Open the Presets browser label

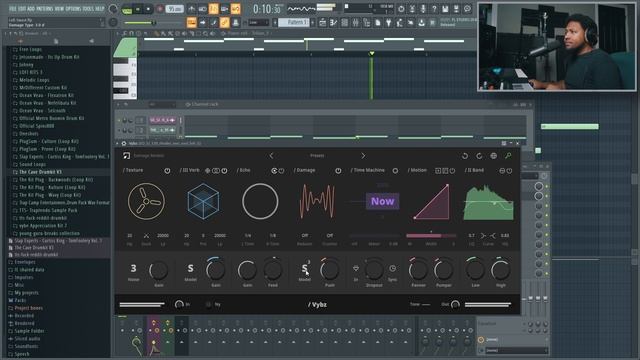point(317,156)
